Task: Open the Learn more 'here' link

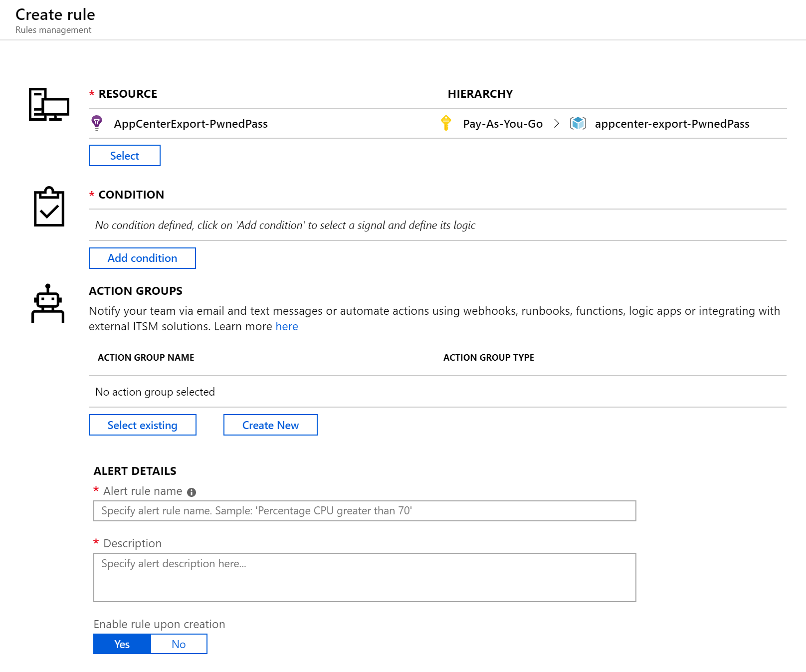Action: point(287,326)
